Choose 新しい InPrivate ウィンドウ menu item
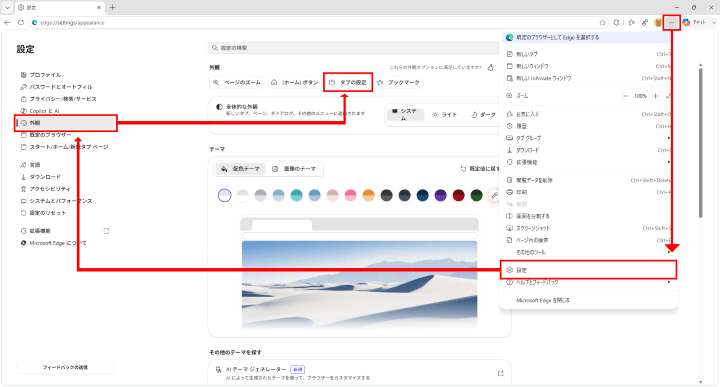This screenshot has height=387, width=720. [588, 79]
